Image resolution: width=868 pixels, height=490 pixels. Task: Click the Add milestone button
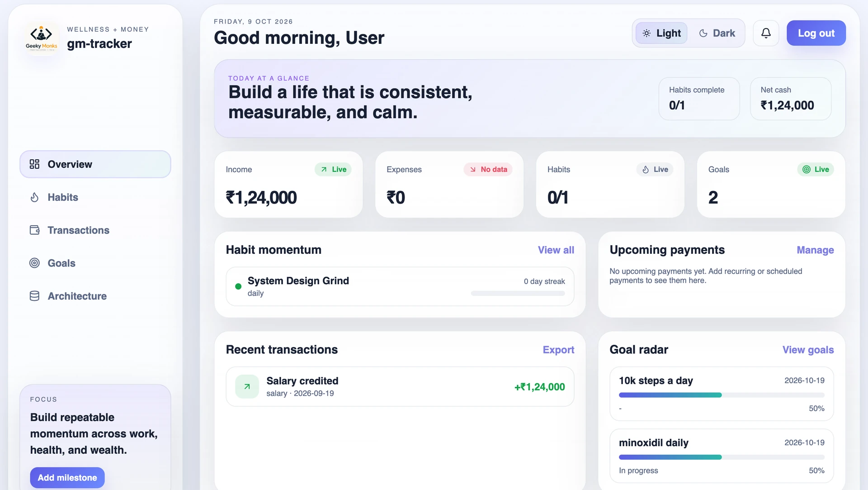pos(67,477)
